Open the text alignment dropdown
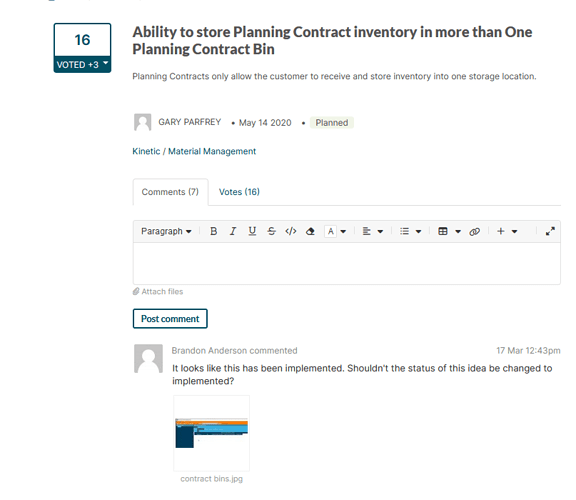The image size is (576, 500). [x=373, y=231]
